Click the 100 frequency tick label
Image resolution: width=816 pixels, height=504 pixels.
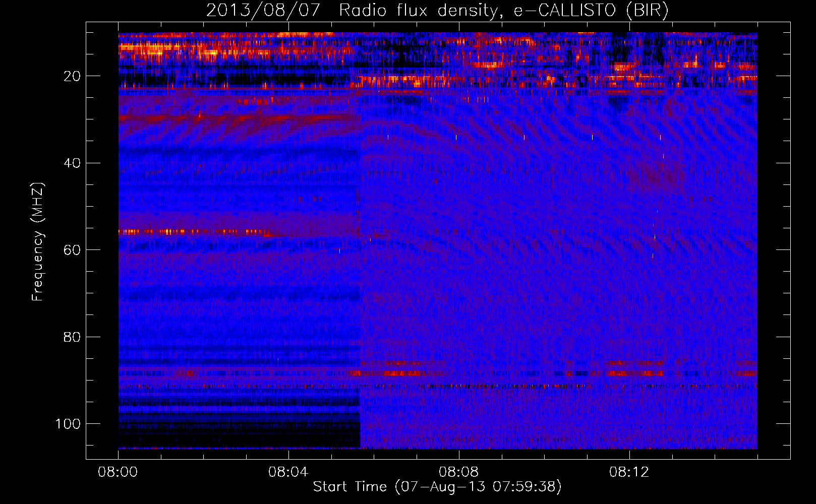pos(68,424)
